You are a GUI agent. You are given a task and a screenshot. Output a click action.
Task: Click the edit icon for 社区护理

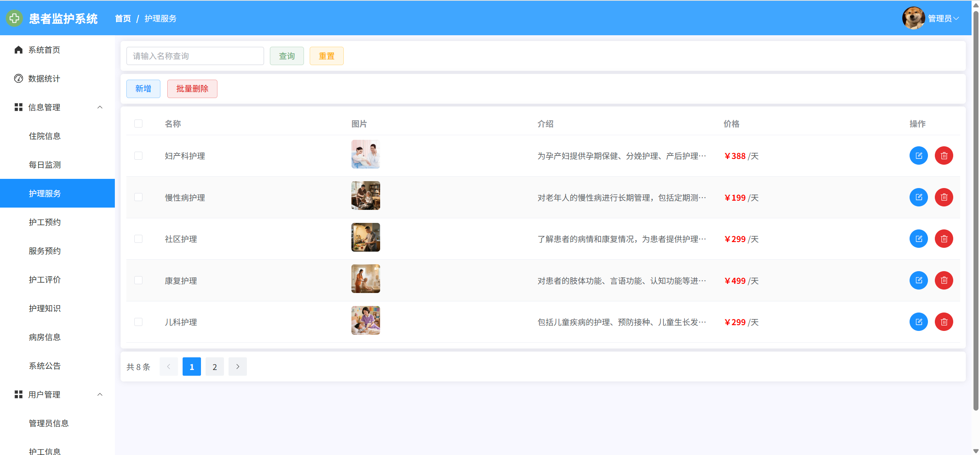pyautogui.click(x=918, y=239)
